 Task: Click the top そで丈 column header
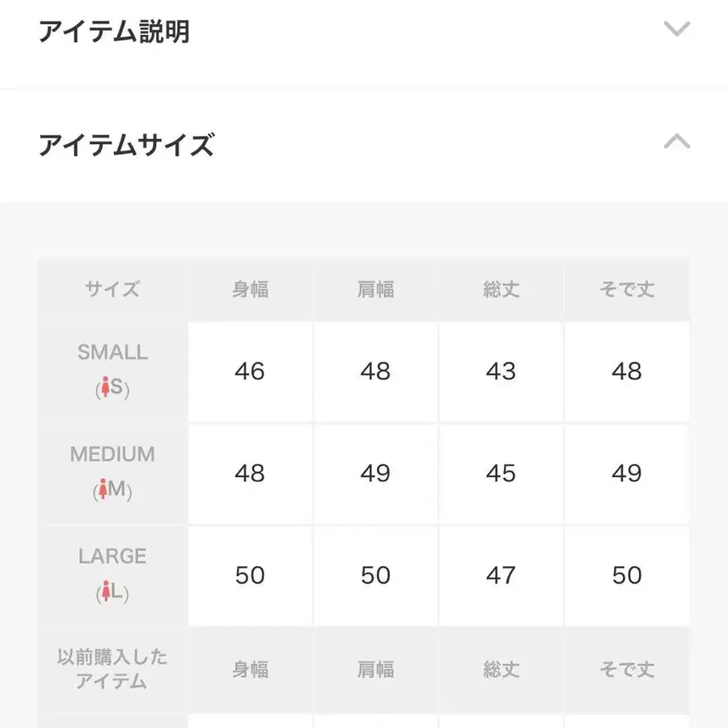point(627,290)
